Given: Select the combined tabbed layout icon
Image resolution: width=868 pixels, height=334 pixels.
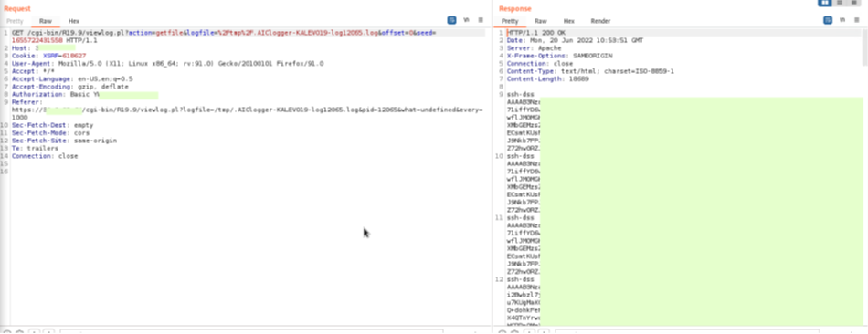Looking at the screenshot, I should click(854, 3).
